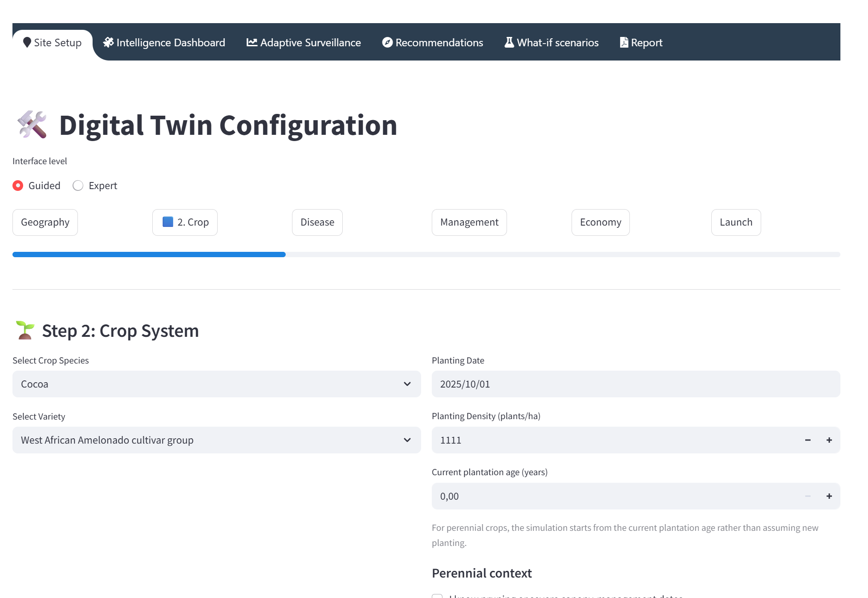Increase Planting Density with plus button

(829, 440)
